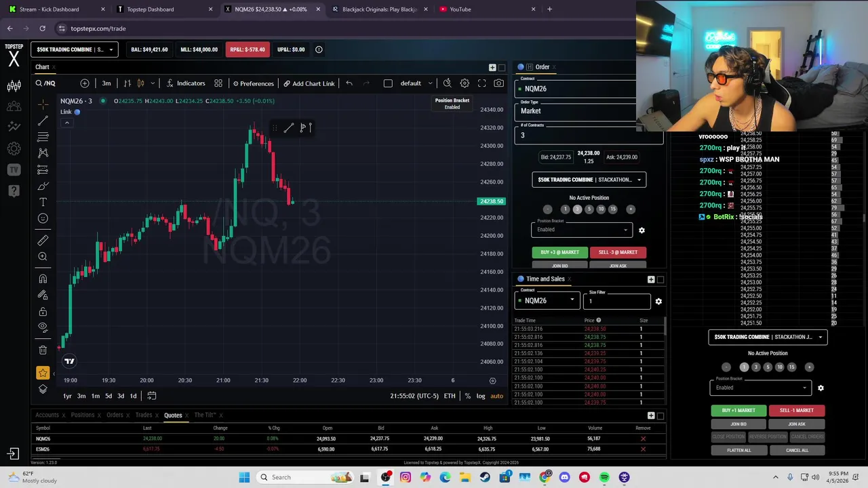Image resolution: width=868 pixels, height=488 pixels.
Task: Open the Contract NQM26 dropdown in Order panel
Action: (575, 88)
